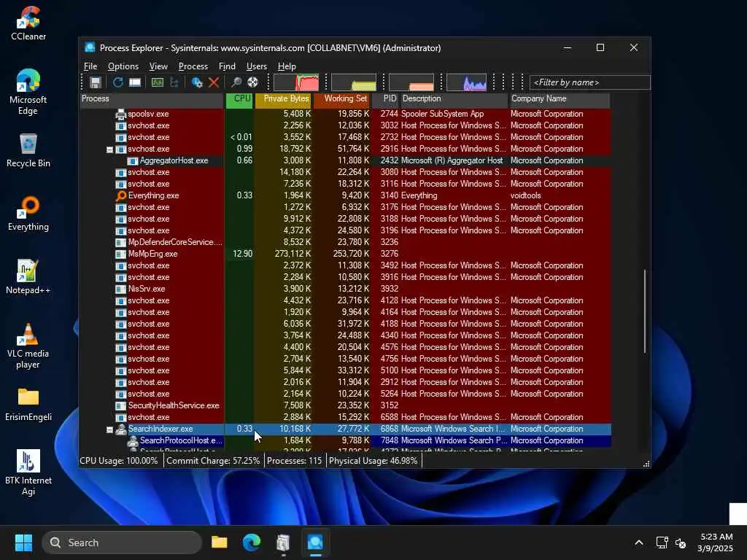
Task: Click the Save toolbar icon
Action: point(96,82)
